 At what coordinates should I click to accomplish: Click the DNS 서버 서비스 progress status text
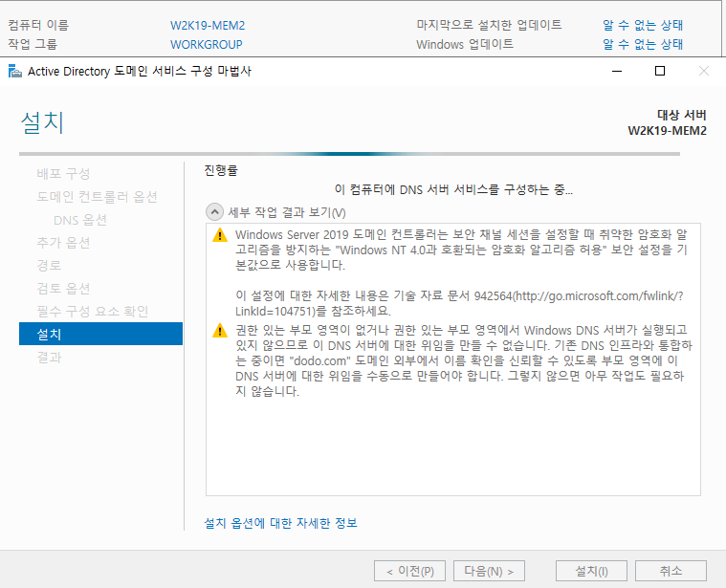tap(453, 189)
